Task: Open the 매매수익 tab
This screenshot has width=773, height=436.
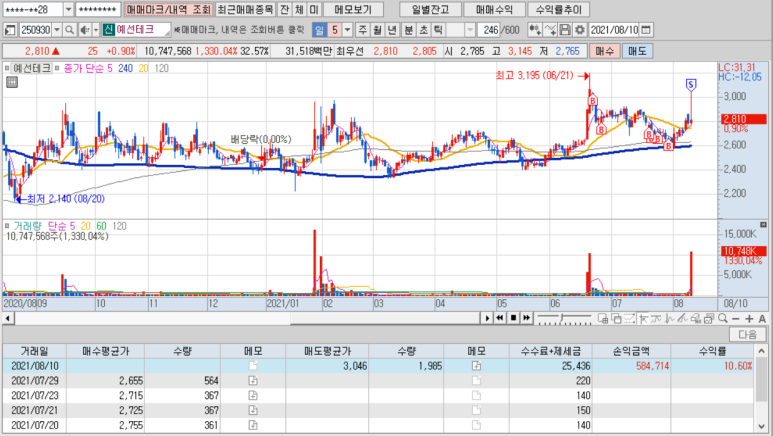Action: click(x=494, y=9)
